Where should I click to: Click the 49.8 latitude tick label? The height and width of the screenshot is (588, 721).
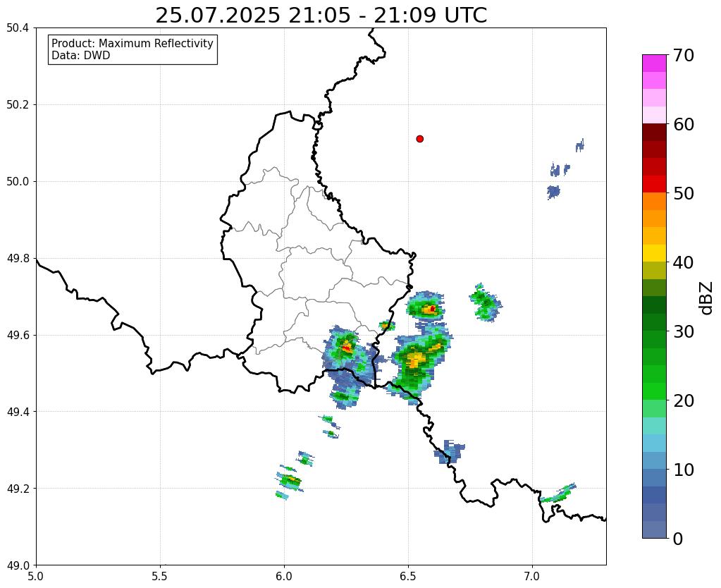click(18, 259)
